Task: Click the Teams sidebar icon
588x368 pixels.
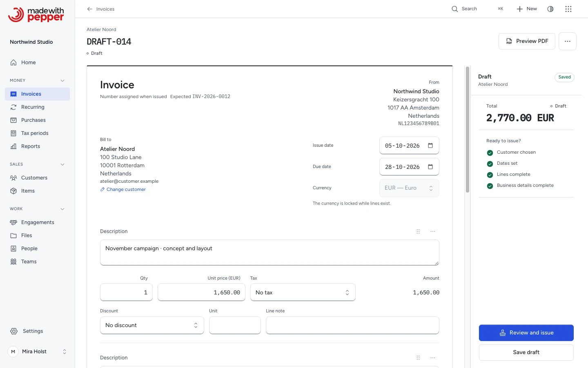Action: pyautogui.click(x=13, y=262)
